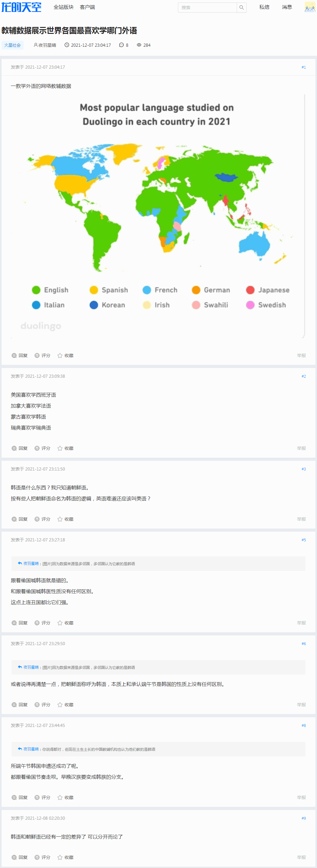Screen dimensions: 317x868
Task: Favorite post #1 with the 收藏 star
Action: 65,355
